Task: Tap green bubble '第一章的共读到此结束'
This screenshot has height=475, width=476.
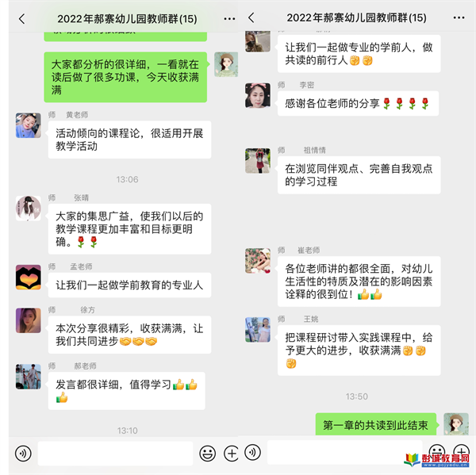Action: point(376,425)
